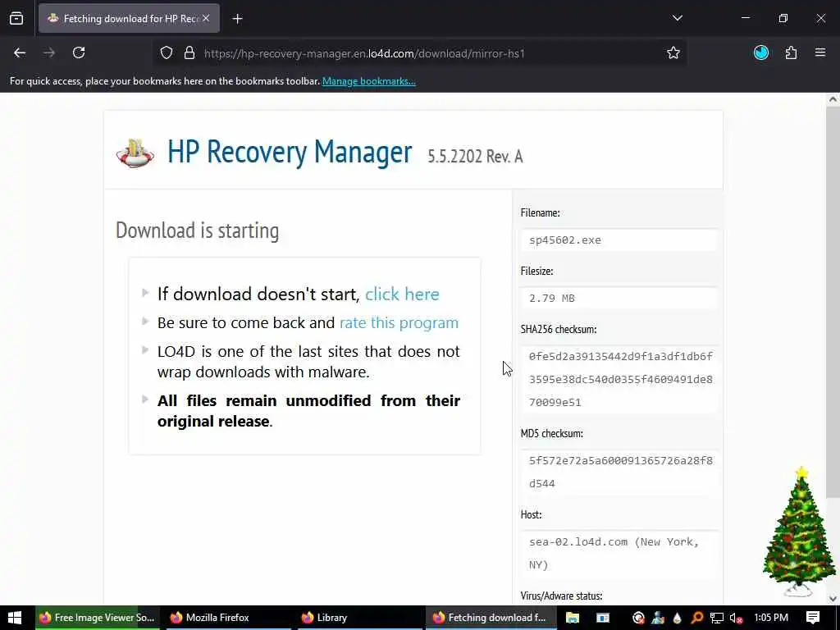Click the scrollbar down arrow

(x=833, y=599)
